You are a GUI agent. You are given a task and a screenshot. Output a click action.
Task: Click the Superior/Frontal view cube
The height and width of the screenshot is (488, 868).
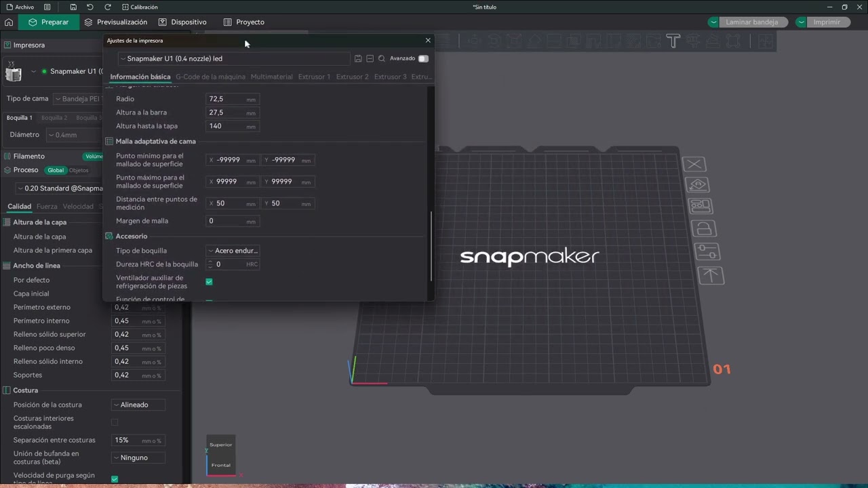click(221, 455)
